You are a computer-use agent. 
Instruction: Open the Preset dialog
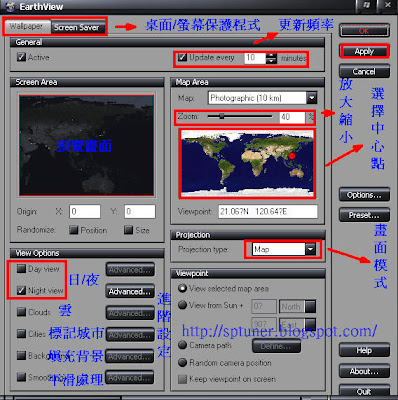click(x=364, y=215)
